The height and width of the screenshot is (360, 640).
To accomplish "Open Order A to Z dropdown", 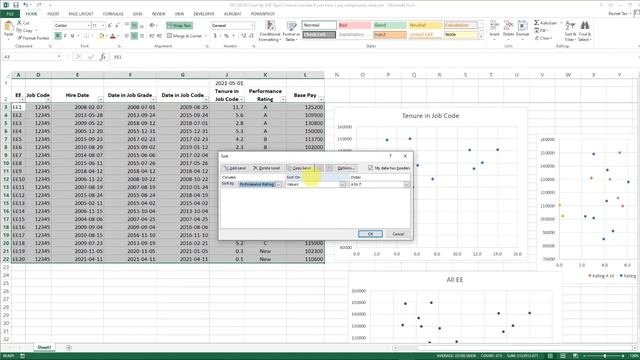I will coord(406,184).
